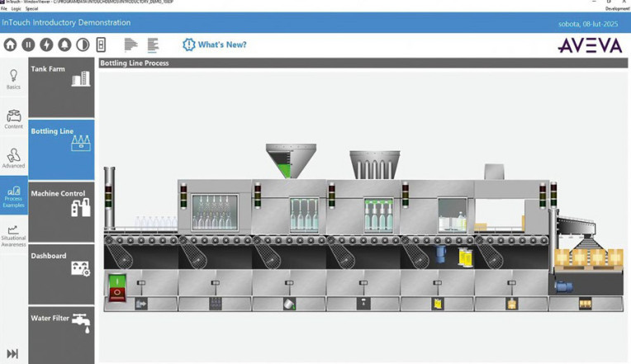Expand the sidebar with the double-arrow button

(12, 353)
